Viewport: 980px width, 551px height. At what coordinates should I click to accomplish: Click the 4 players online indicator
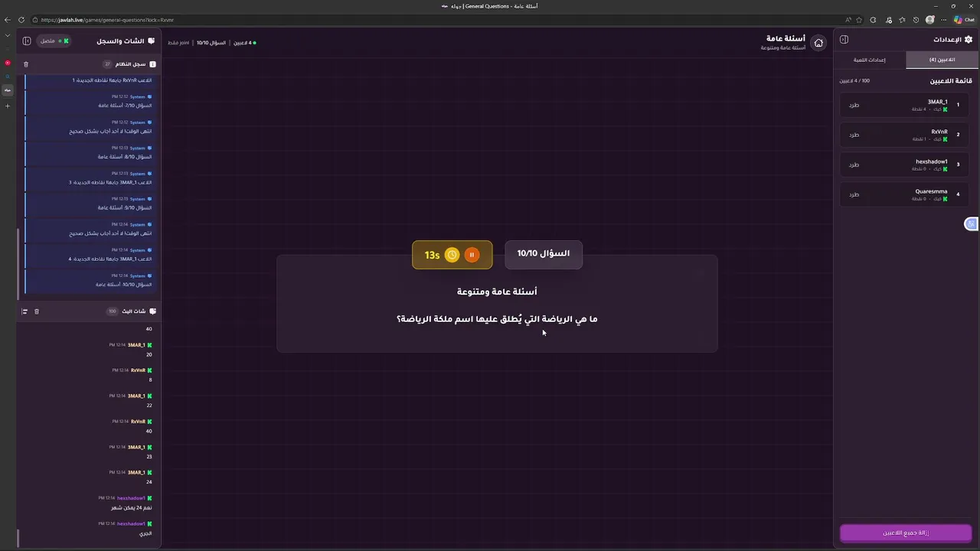coord(247,43)
